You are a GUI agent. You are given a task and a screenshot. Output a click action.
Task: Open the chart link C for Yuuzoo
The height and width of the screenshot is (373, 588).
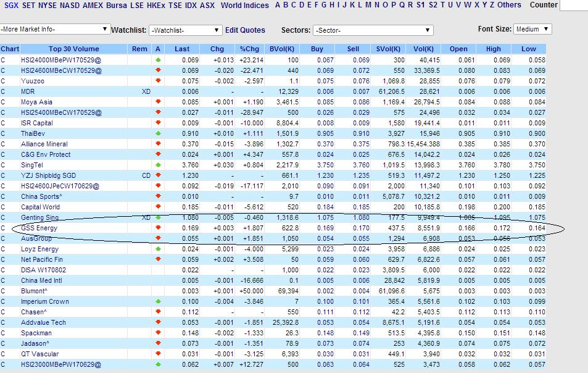tap(3, 81)
